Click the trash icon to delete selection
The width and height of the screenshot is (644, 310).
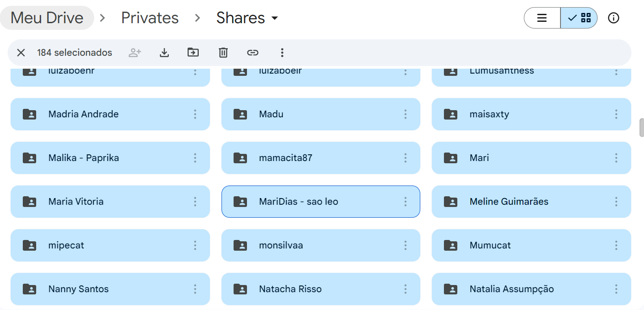coord(223,53)
